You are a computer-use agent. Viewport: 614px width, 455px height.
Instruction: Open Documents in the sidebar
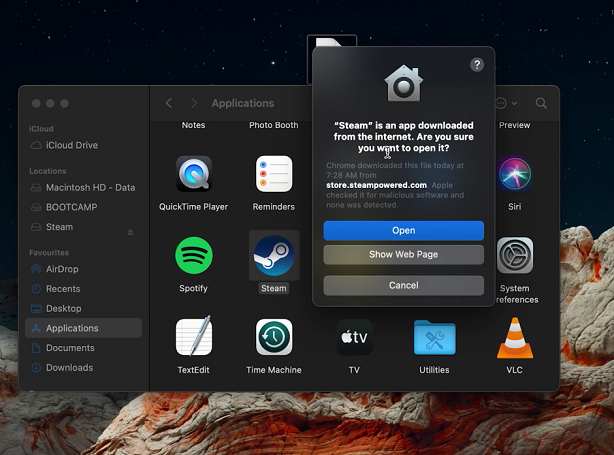pos(83,348)
